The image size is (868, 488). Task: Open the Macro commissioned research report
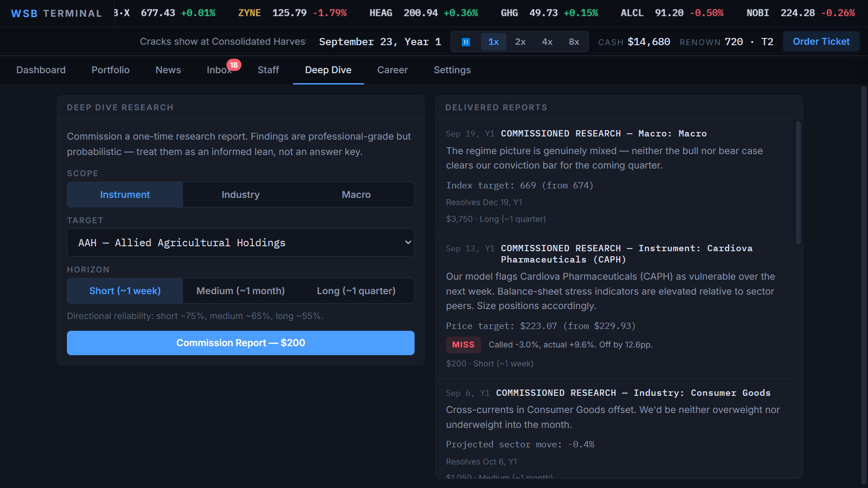coord(604,134)
